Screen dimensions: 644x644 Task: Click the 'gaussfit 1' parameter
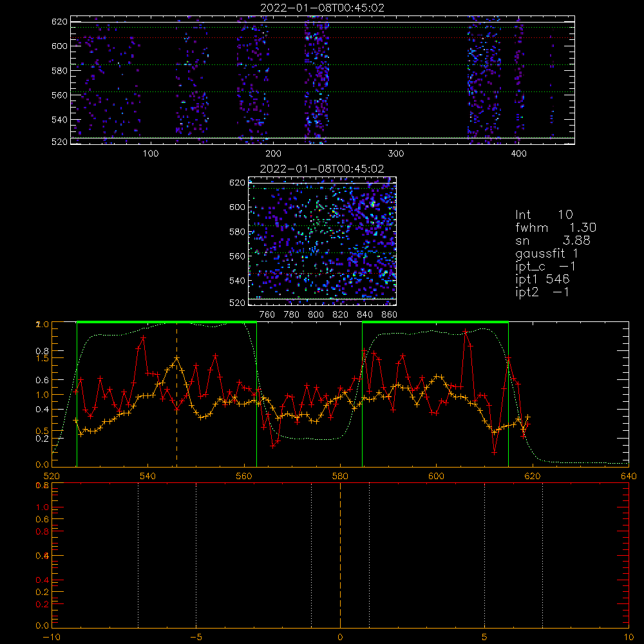pos(547,253)
